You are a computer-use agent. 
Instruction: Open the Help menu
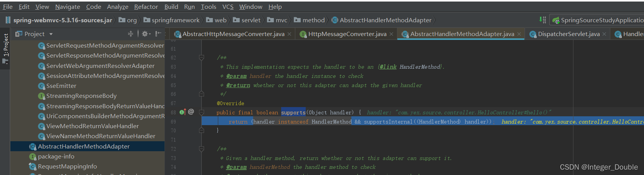(x=275, y=7)
